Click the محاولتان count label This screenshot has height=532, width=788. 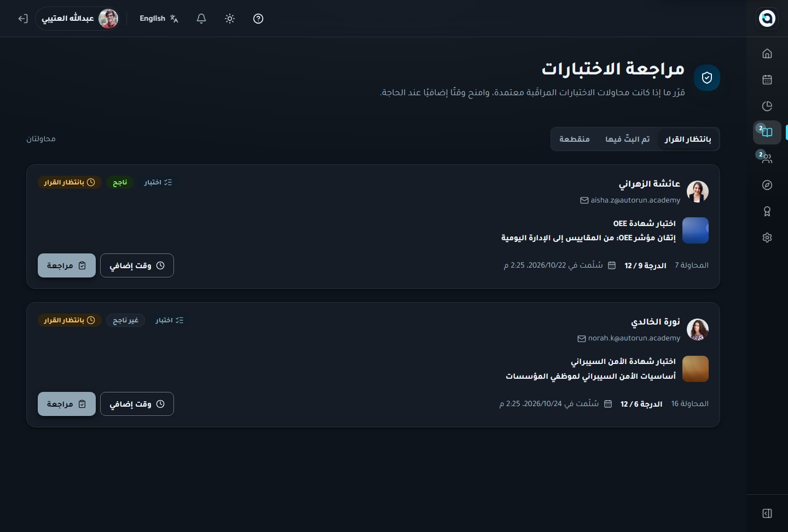point(41,139)
